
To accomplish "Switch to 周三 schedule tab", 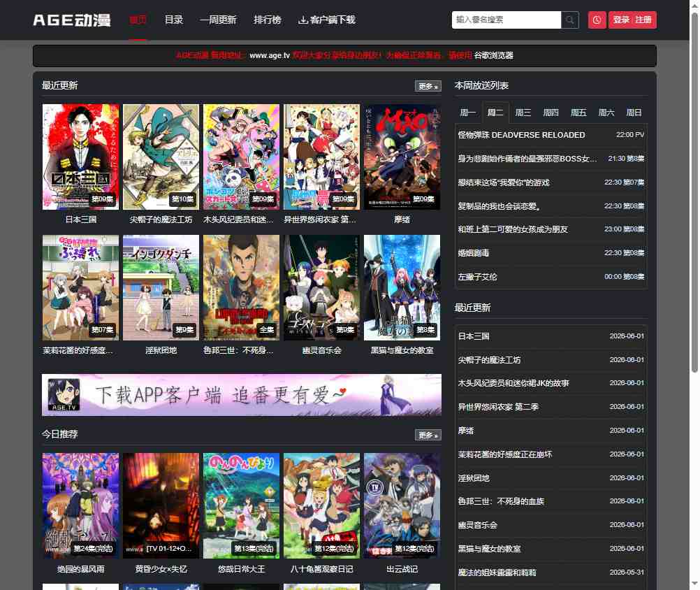I will pos(523,113).
